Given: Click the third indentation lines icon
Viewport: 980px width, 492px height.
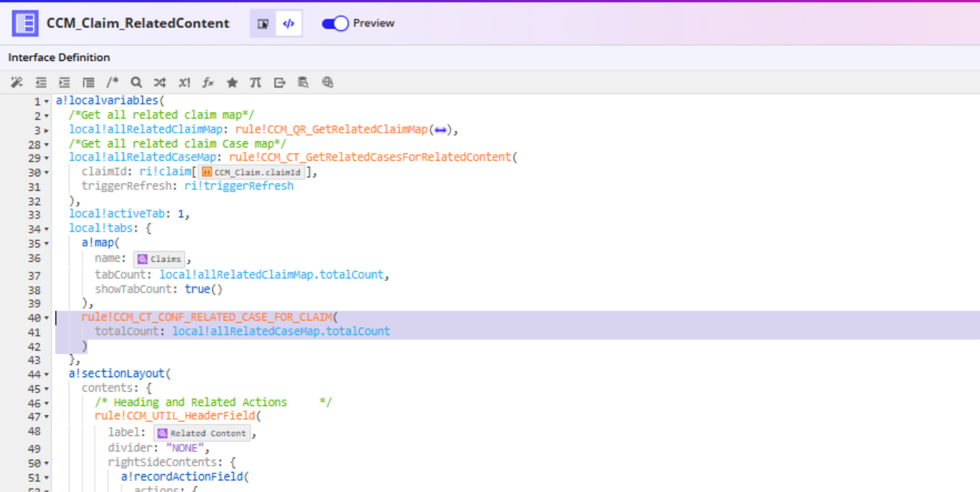Looking at the screenshot, I should (88, 82).
